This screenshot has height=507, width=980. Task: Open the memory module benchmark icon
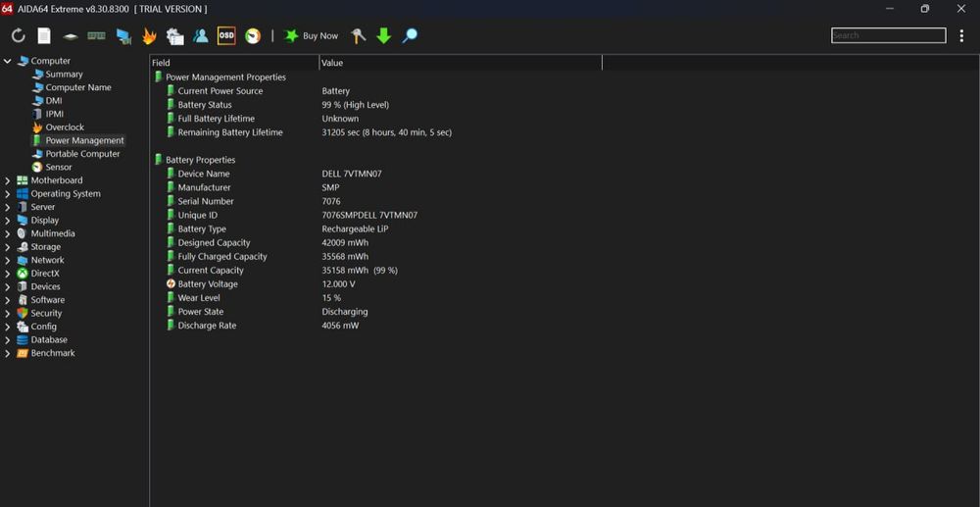(x=96, y=35)
